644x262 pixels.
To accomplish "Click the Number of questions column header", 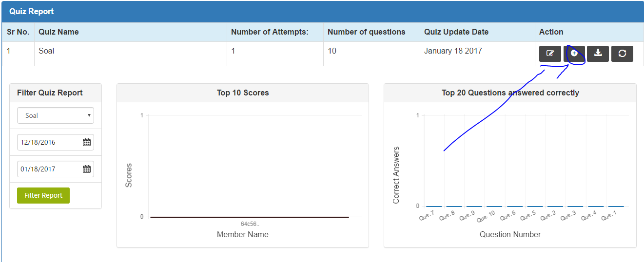I will [x=367, y=32].
